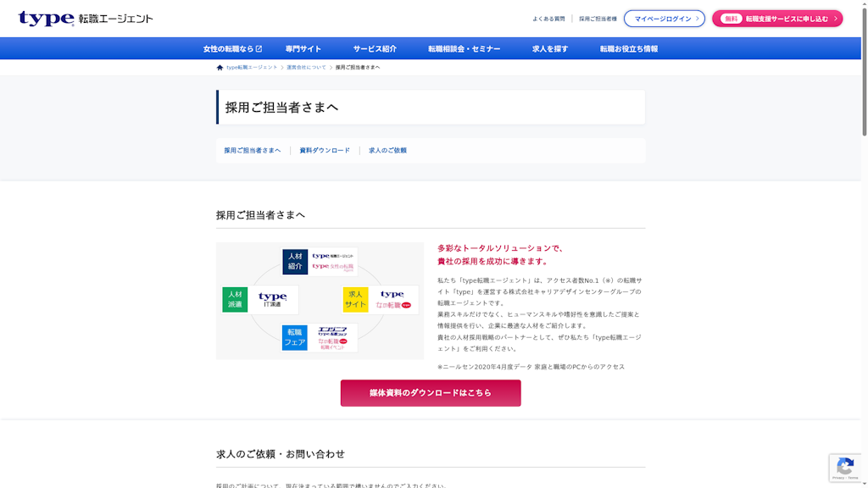Download media materials via 媒体資料のダウンロードはこちら
This screenshot has width=868, height=488.
(431, 393)
